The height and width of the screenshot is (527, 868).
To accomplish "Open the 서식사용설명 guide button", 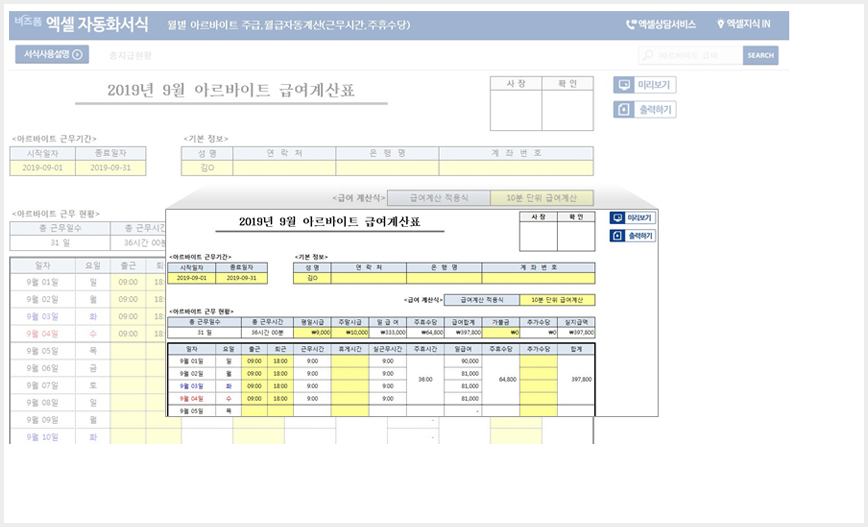I will 52,54.
